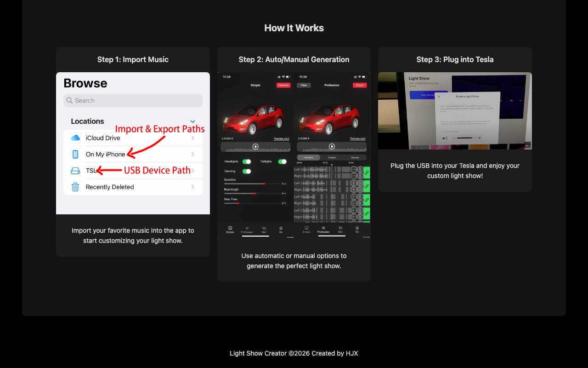Click the Clear button on the Profession screen
Image resolution: width=588 pixels, height=368 pixels.
pos(304,85)
